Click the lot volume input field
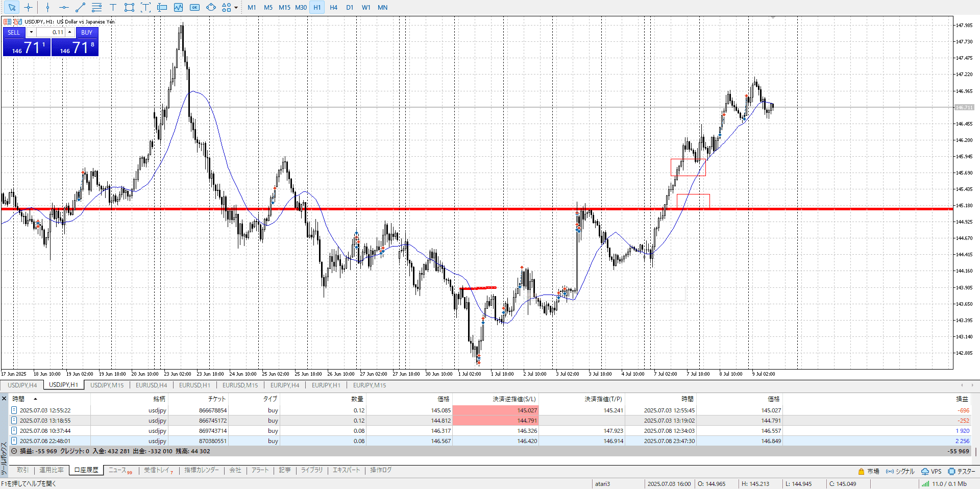This screenshot has height=489, width=980. click(51, 32)
